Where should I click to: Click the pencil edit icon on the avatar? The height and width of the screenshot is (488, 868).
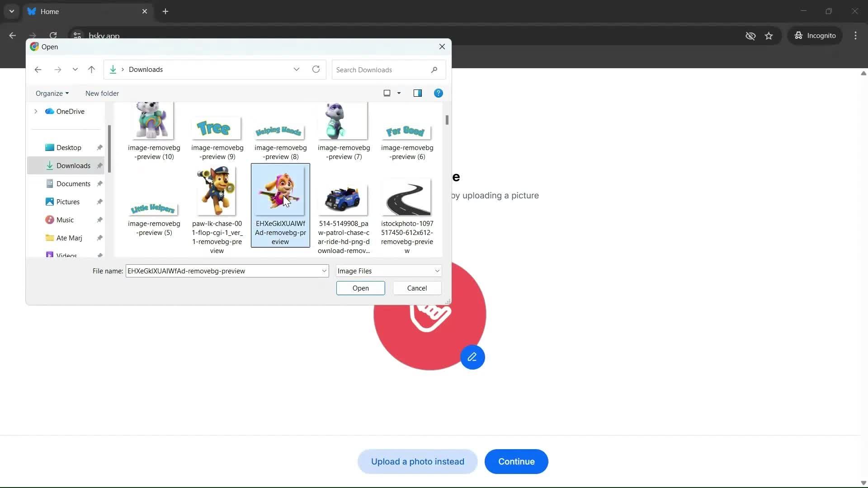coord(472,357)
